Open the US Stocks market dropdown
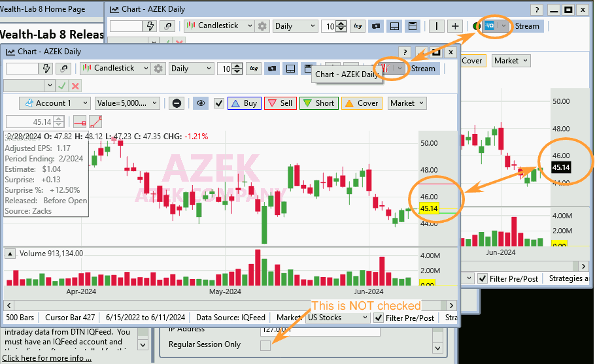 pos(337,318)
